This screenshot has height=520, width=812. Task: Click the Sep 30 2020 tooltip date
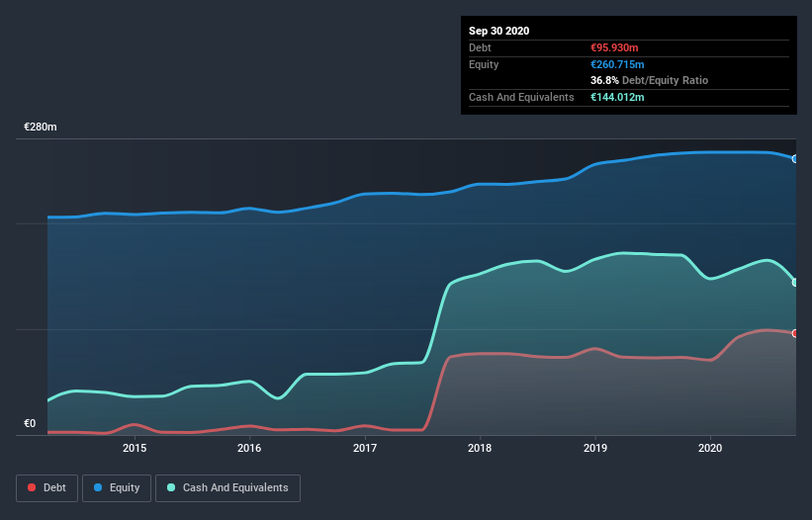[498, 31]
